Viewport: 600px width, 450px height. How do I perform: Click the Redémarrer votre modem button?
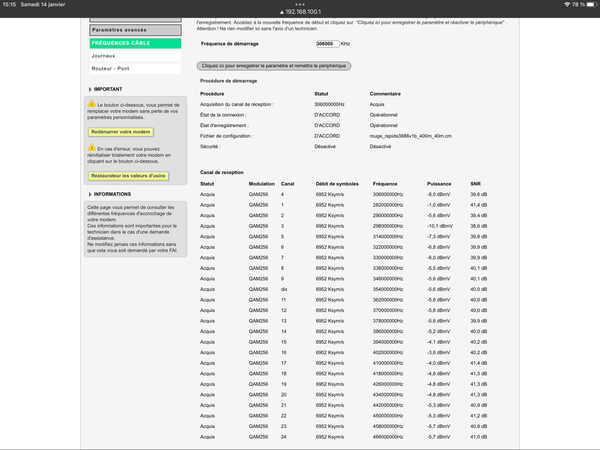click(121, 132)
